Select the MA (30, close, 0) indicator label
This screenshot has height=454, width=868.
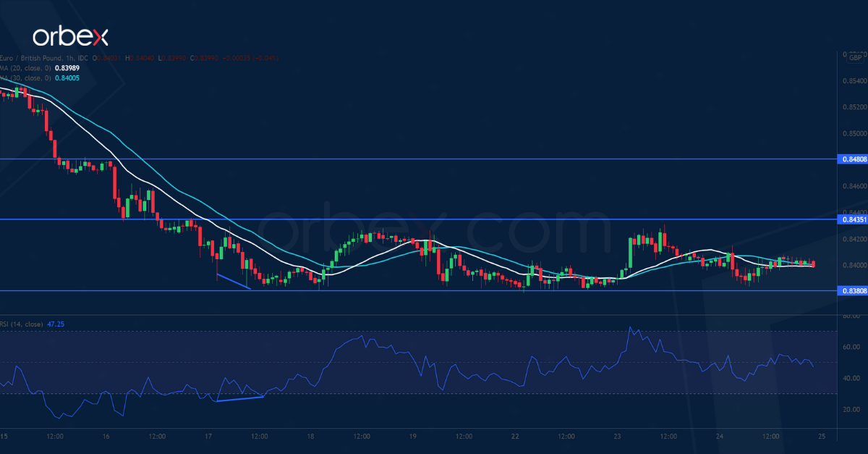pyautogui.click(x=25, y=75)
